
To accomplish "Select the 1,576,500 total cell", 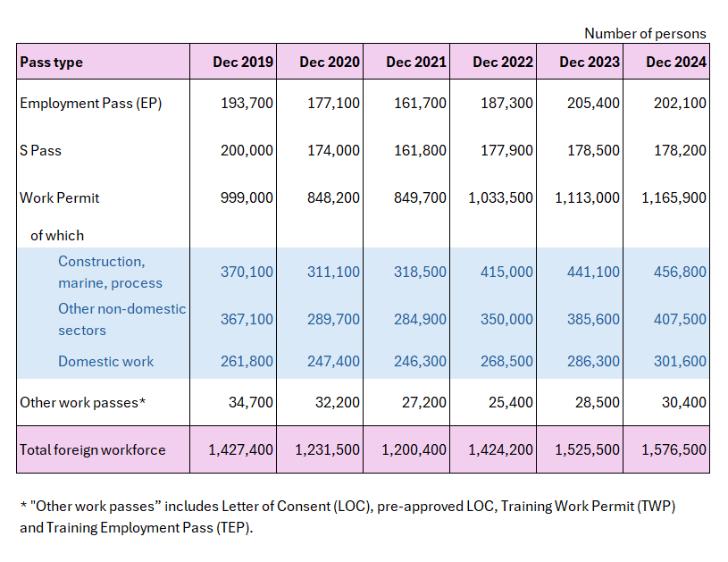I will click(x=674, y=449).
